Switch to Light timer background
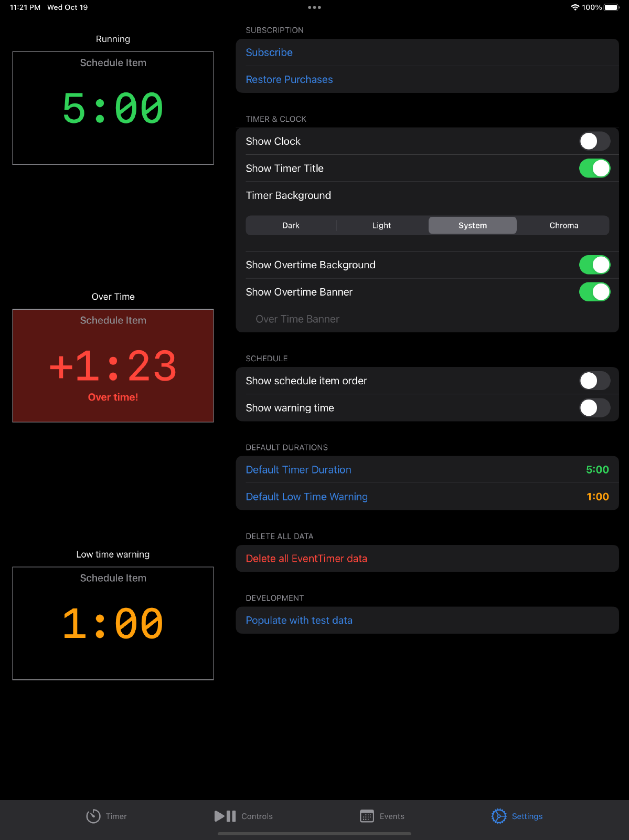This screenshot has width=629, height=840. pos(381,225)
